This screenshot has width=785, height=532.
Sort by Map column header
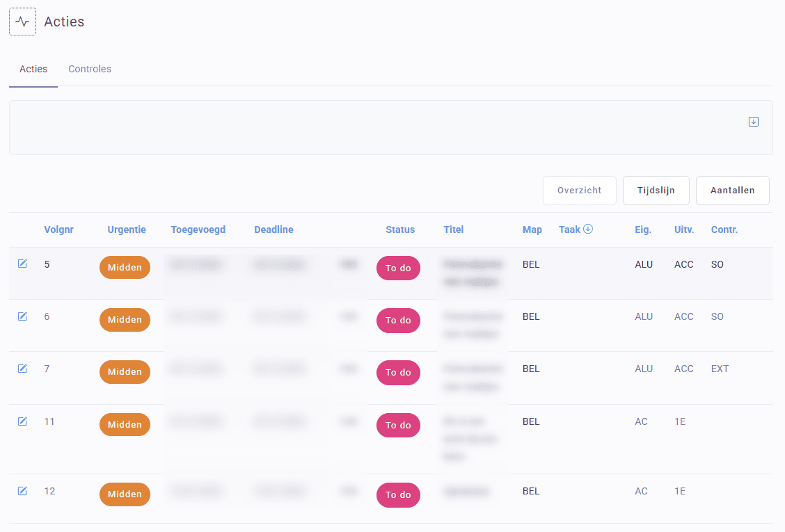(532, 229)
